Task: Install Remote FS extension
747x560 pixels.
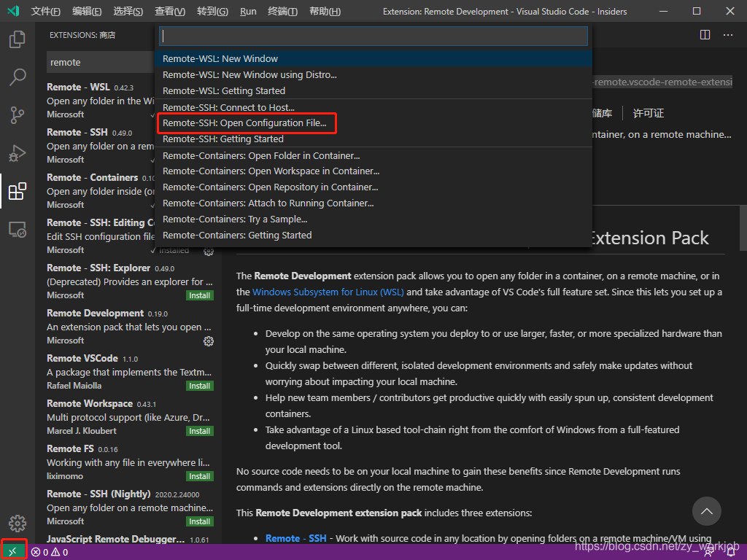Action: pyautogui.click(x=200, y=477)
